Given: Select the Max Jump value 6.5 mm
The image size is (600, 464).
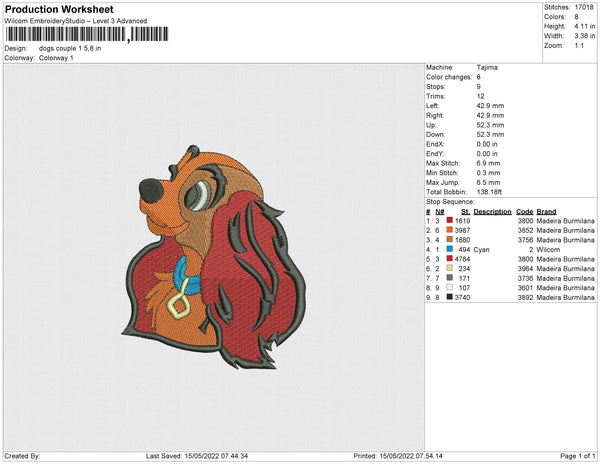Looking at the screenshot, I should 488,182.
